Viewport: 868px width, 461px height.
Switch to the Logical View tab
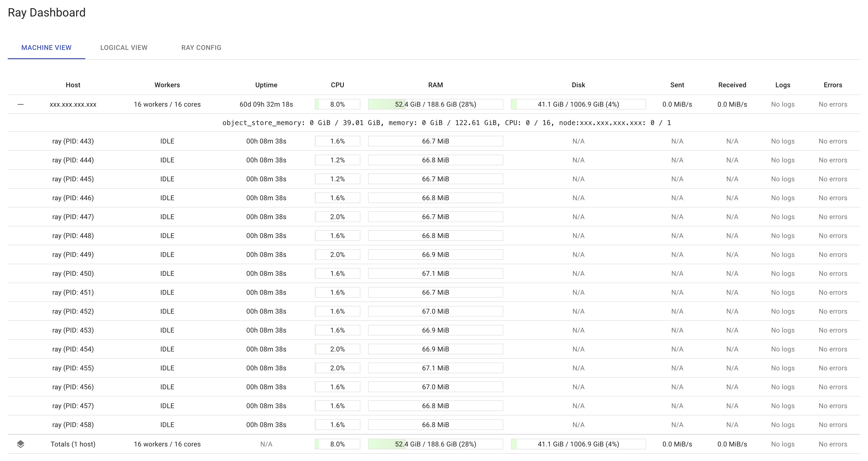click(x=124, y=48)
